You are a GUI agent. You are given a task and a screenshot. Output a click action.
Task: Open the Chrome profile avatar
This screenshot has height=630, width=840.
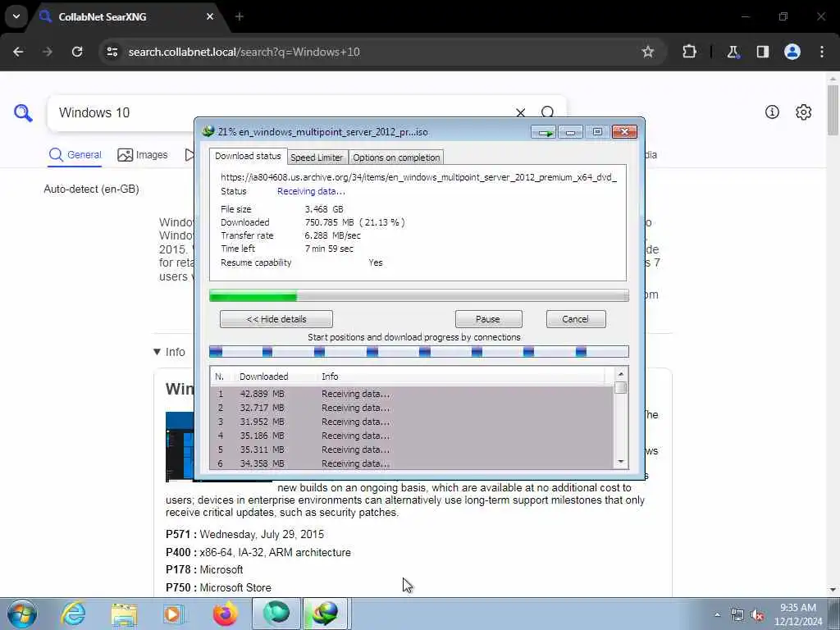(x=792, y=52)
